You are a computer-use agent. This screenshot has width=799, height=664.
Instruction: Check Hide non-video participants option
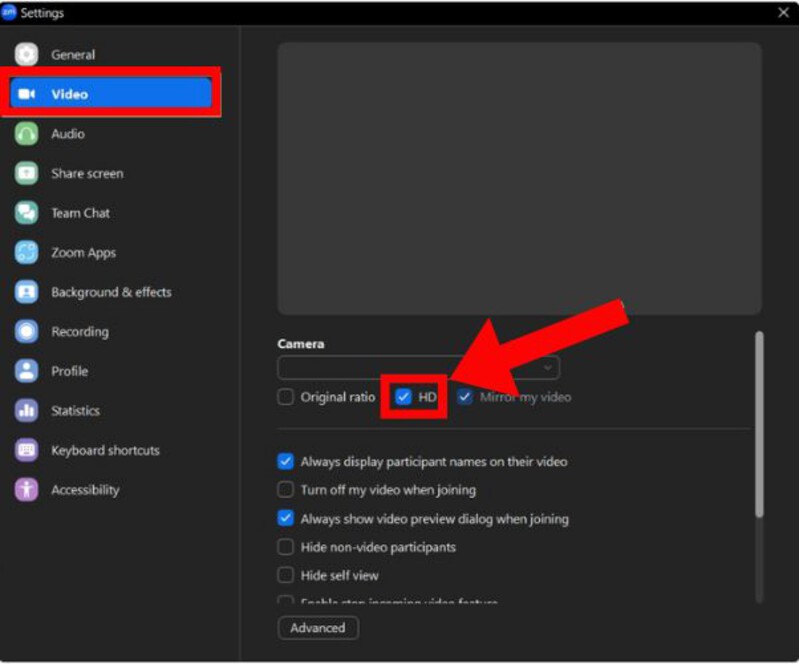click(286, 547)
